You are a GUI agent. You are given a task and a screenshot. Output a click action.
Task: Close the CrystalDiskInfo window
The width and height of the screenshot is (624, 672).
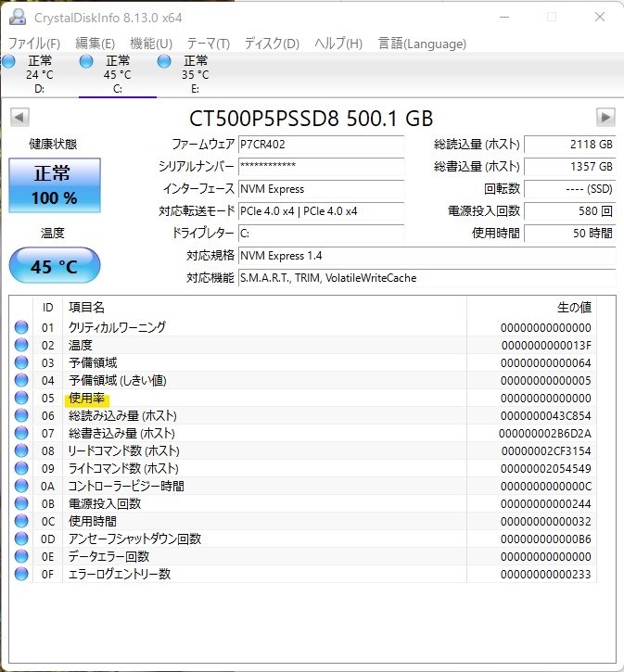(x=600, y=17)
